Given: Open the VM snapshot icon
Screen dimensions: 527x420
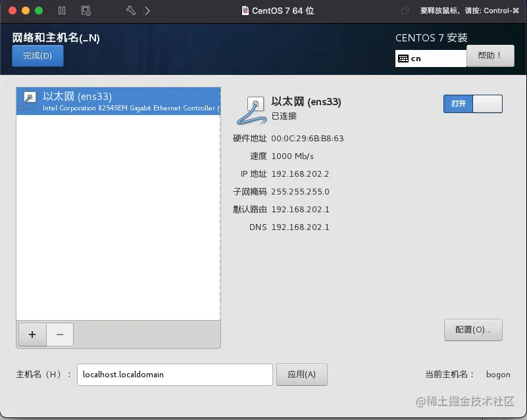Looking at the screenshot, I should click(x=86, y=11).
